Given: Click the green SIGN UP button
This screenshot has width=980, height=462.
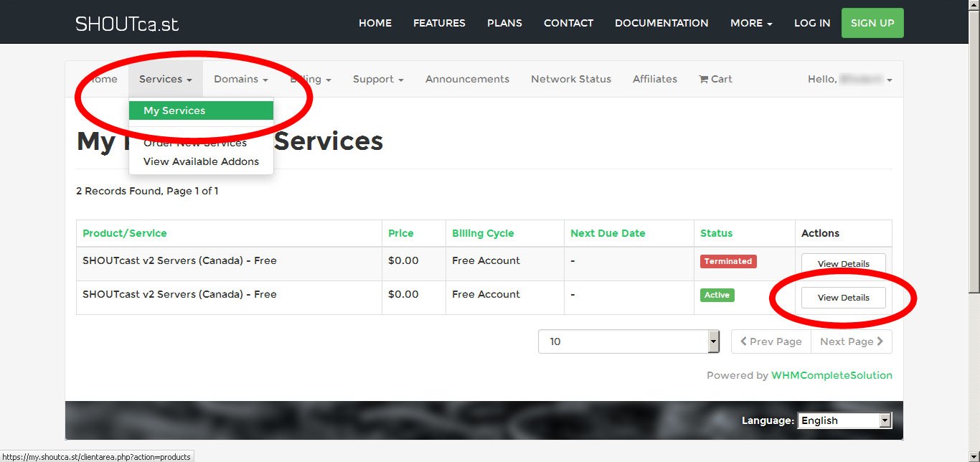Looking at the screenshot, I should (x=872, y=23).
